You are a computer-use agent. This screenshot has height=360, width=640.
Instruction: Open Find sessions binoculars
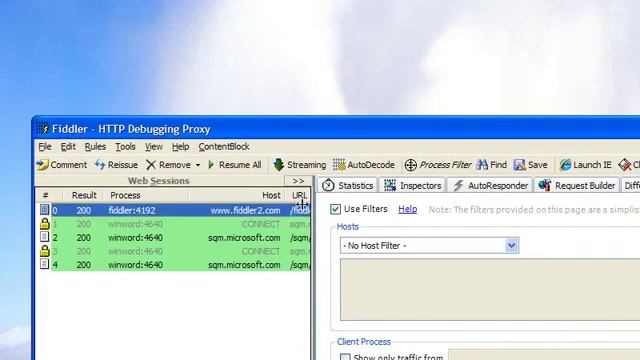point(482,165)
